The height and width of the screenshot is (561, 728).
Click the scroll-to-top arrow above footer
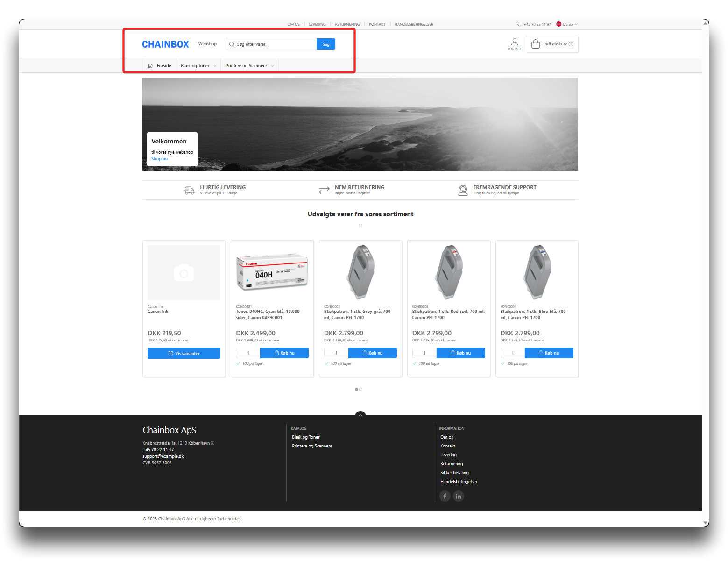pyautogui.click(x=360, y=415)
